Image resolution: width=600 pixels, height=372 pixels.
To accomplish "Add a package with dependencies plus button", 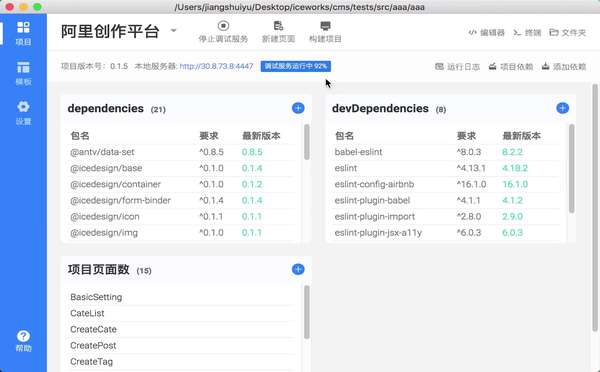I will pos(298,108).
